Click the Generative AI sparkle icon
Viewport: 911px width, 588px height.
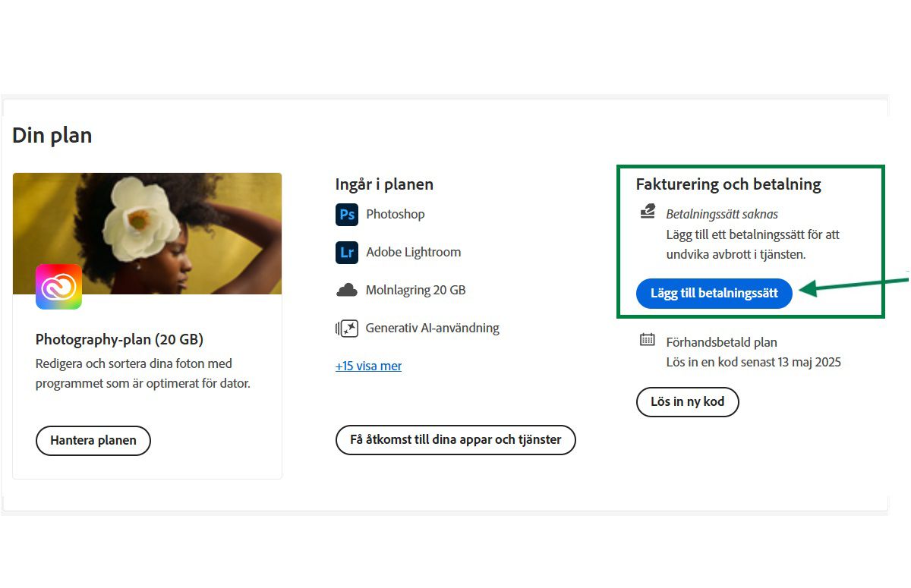[x=347, y=329]
